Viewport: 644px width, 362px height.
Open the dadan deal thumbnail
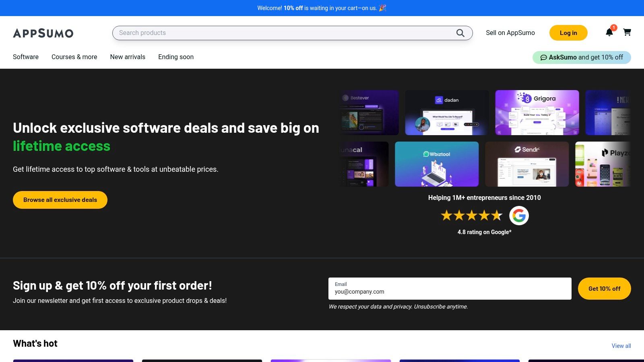tap(447, 113)
